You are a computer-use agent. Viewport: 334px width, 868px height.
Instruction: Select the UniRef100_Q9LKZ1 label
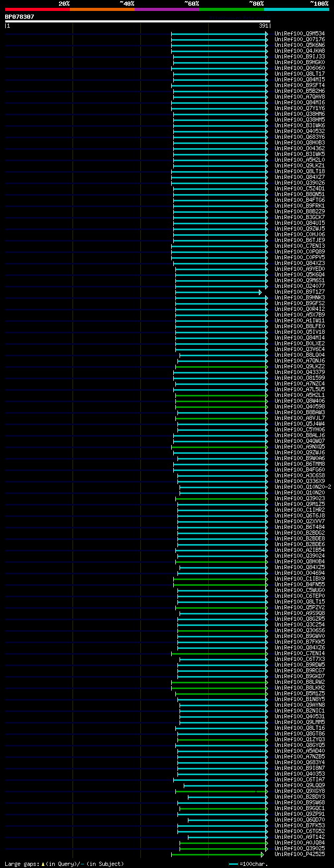(x=300, y=166)
